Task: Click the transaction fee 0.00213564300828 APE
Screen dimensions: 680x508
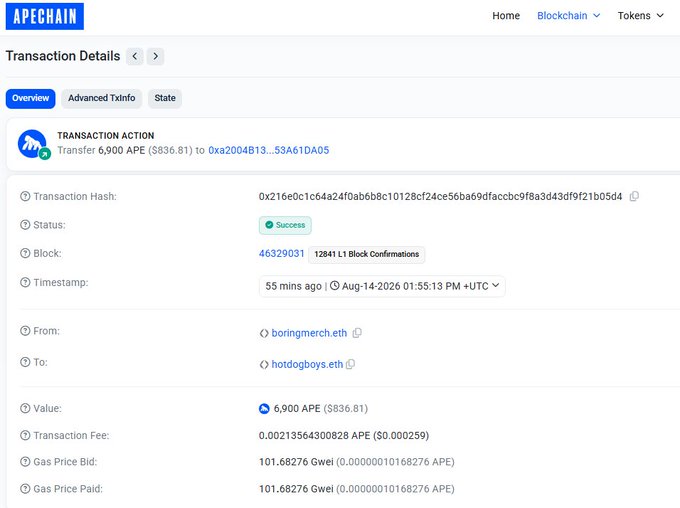Action: 314,436
